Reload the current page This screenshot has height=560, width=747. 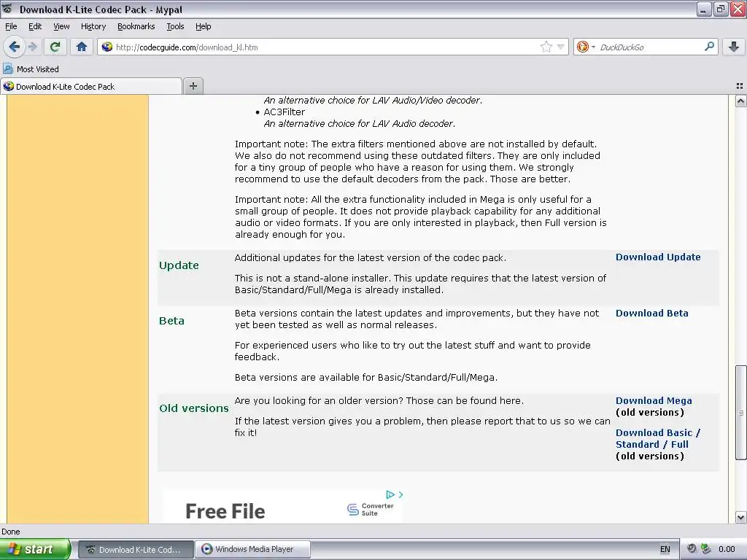pyautogui.click(x=55, y=47)
